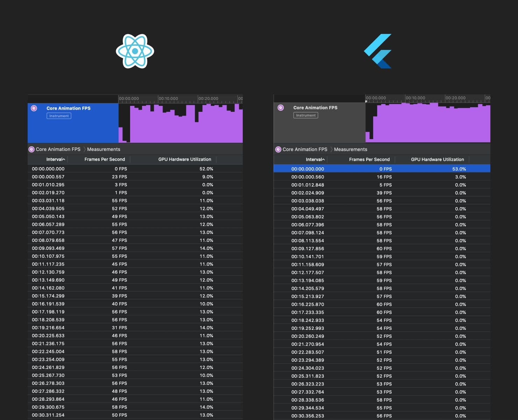Image resolution: width=518 pixels, height=420 pixels.
Task: Select row 00:29.344.534 in the Flutter table
Action: click(x=382, y=408)
